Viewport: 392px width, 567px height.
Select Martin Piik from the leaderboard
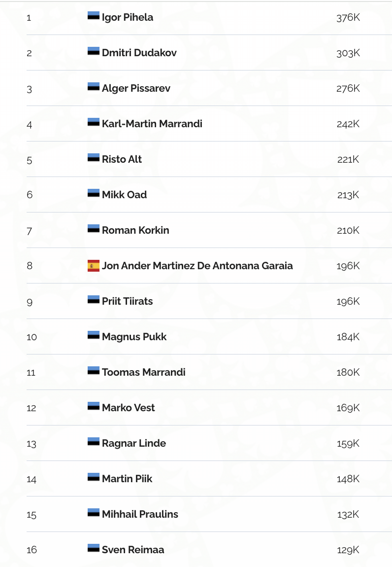[x=127, y=479]
